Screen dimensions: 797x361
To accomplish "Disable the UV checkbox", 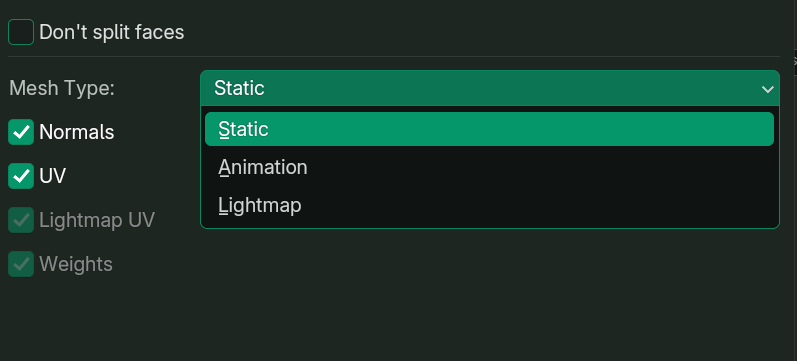I will [21, 176].
